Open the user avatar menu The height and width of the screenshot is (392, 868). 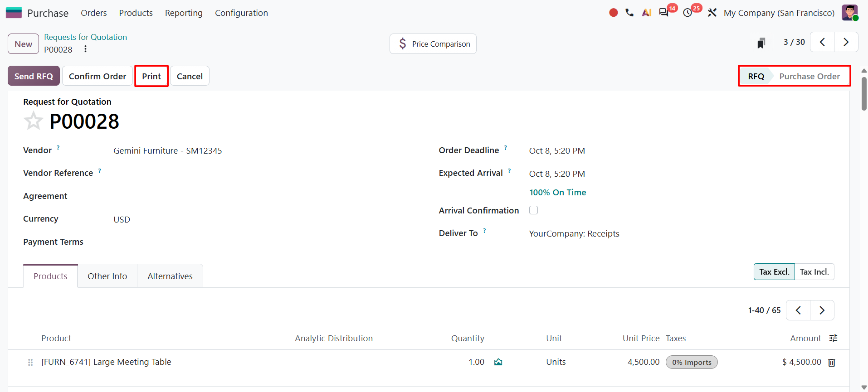[850, 13]
